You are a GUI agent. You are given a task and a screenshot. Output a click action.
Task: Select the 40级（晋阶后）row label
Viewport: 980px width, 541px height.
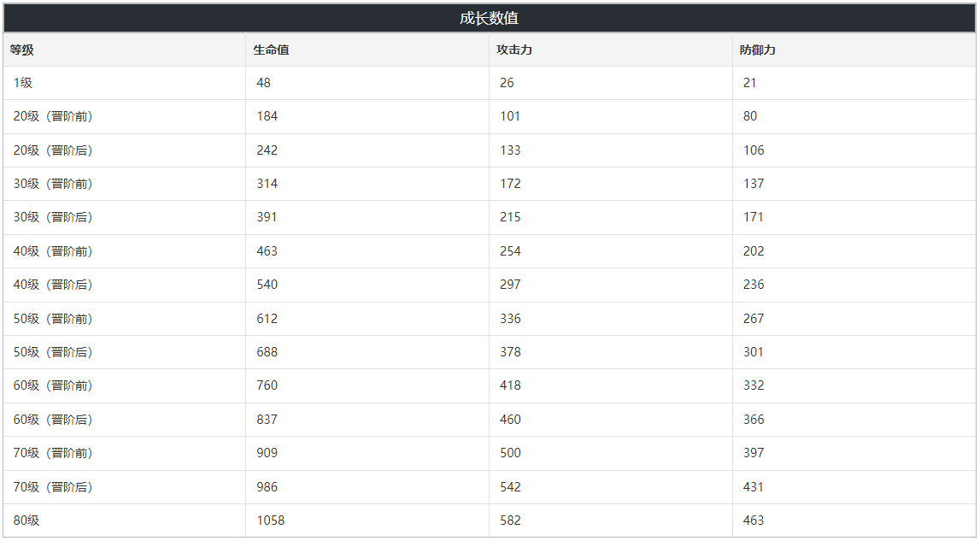coord(53,285)
